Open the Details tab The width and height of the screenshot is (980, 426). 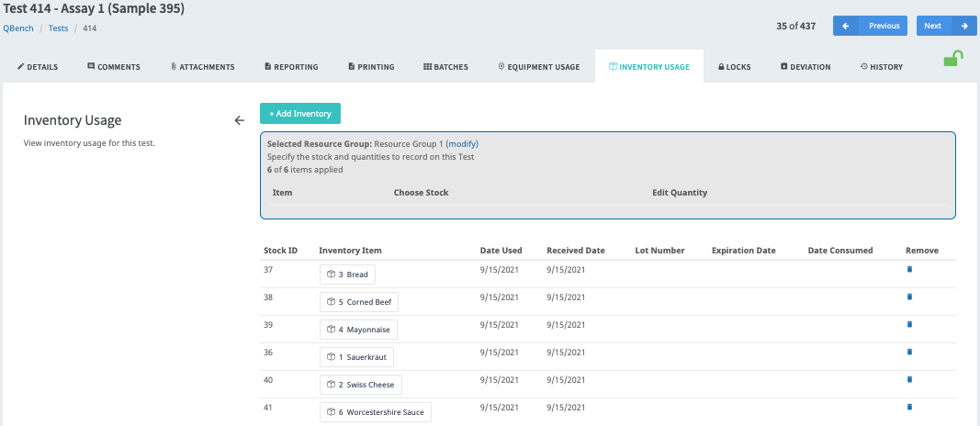[38, 67]
